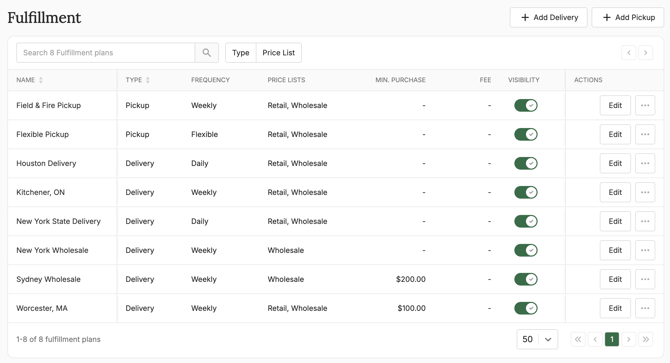Edit the Houston Delivery plan
The image size is (670, 363).
click(x=615, y=164)
